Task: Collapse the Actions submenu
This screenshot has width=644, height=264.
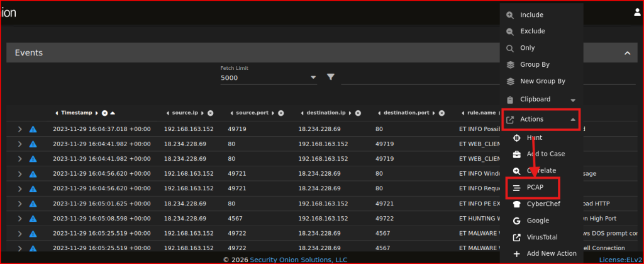Action: pyautogui.click(x=572, y=119)
